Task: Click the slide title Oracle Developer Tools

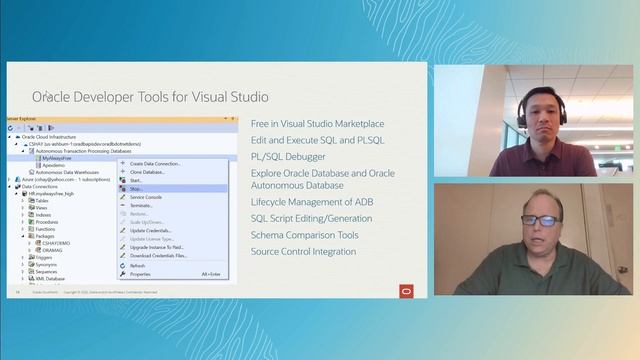Action: coord(150,97)
